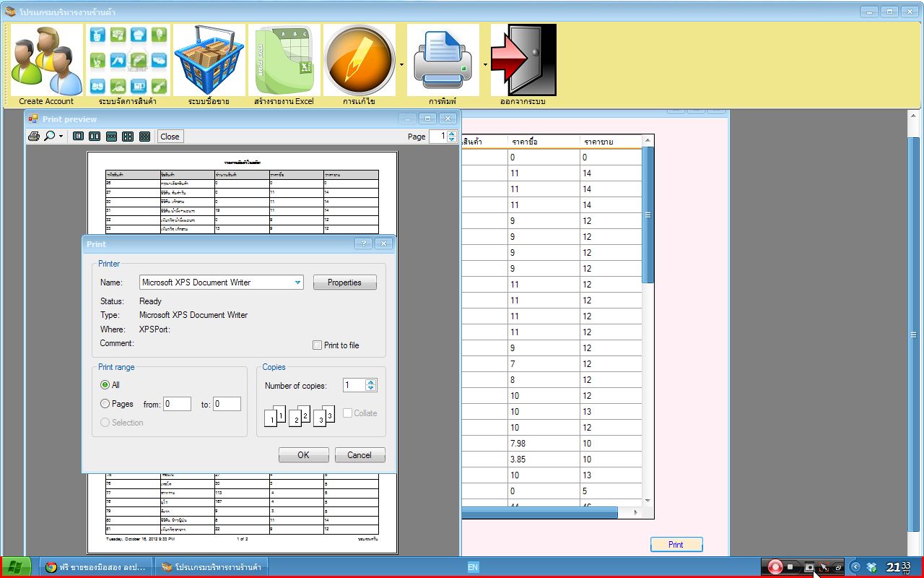The image size is (924, 578).
Task: Click the printer icon in Print preview toolbar
Action: 34,136
